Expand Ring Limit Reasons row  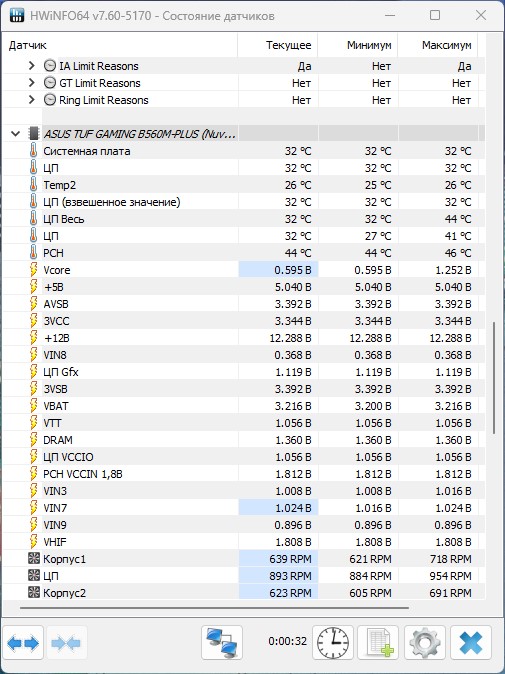[x=31, y=100]
